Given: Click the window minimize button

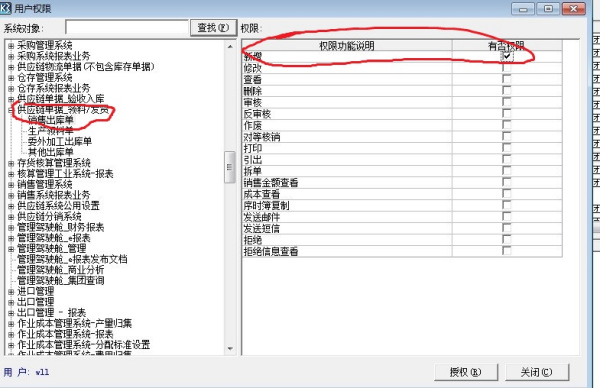Looking at the screenshot, I should coord(523,9).
